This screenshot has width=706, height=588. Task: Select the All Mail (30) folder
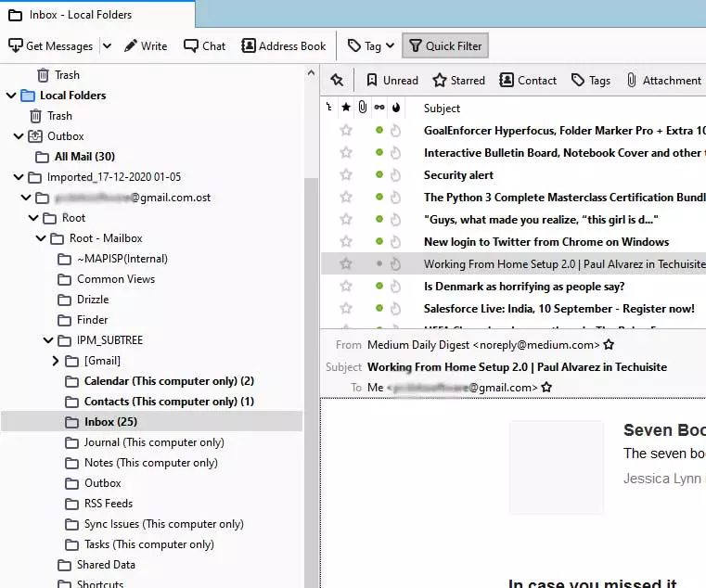click(83, 157)
